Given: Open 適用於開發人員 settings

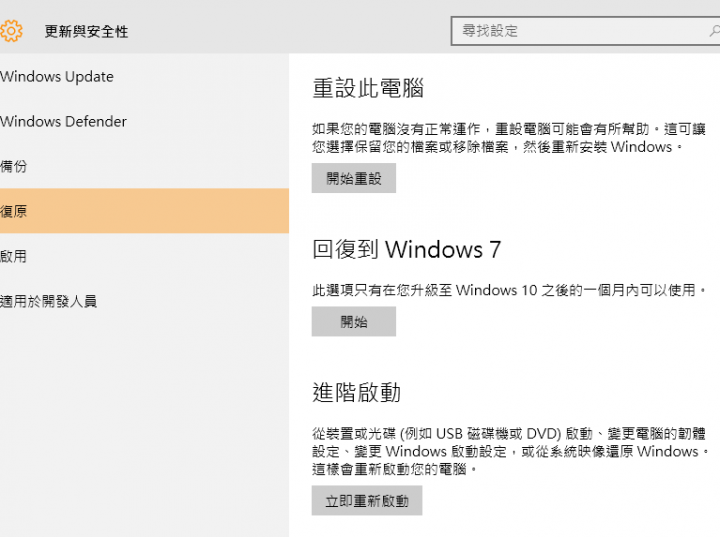Looking at the screenshot, I should click(x=144, y=301).
